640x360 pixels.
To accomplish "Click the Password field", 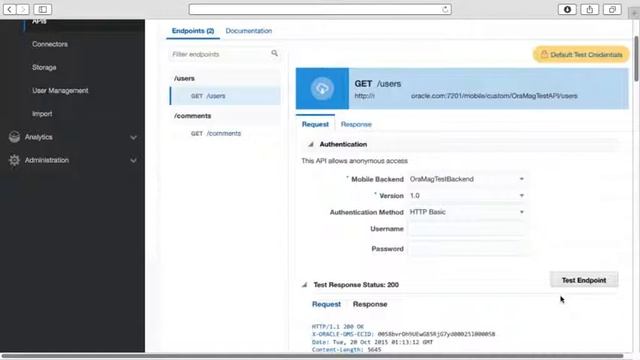I will tap(467, 249).
